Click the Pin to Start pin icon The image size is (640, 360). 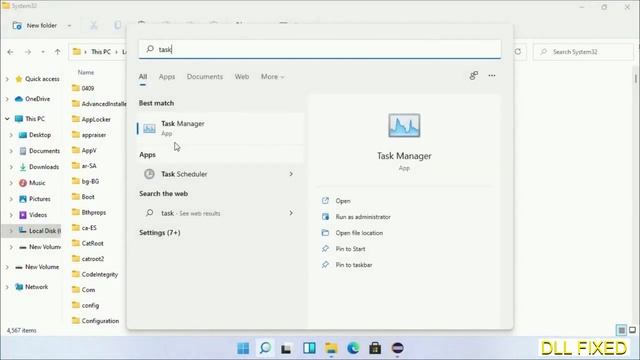pyautogui.click(x=325, y=249)
